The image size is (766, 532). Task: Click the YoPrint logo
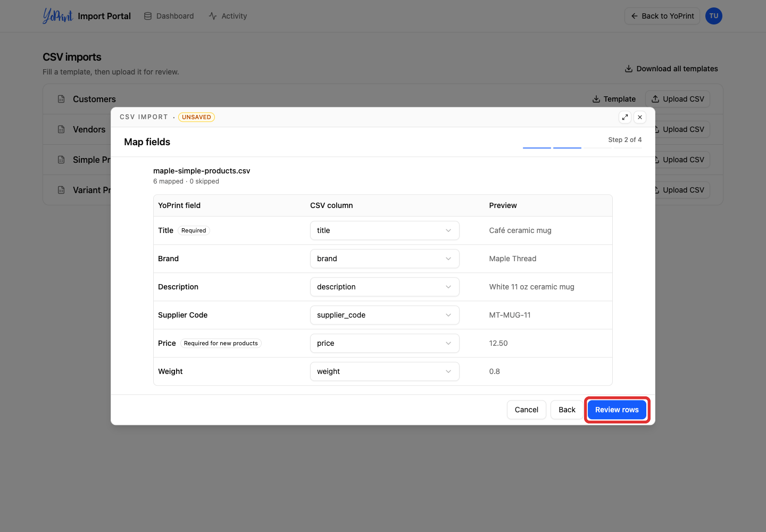57,16
